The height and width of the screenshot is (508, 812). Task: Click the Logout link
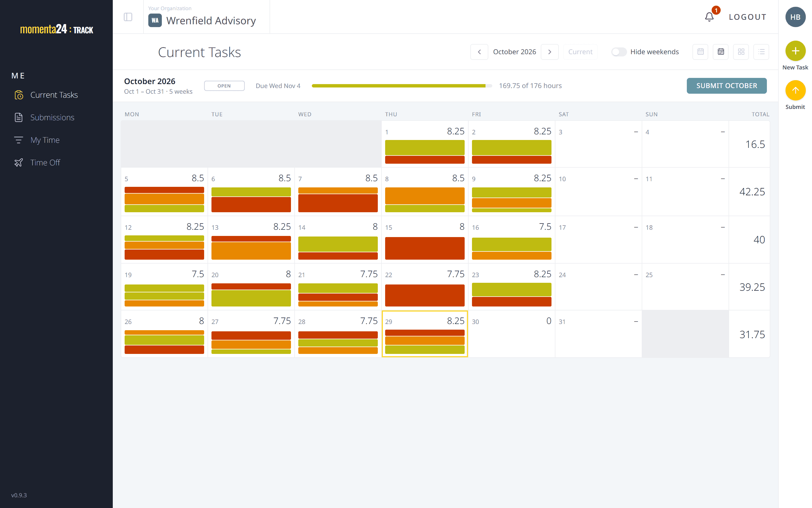click(748, 17)
